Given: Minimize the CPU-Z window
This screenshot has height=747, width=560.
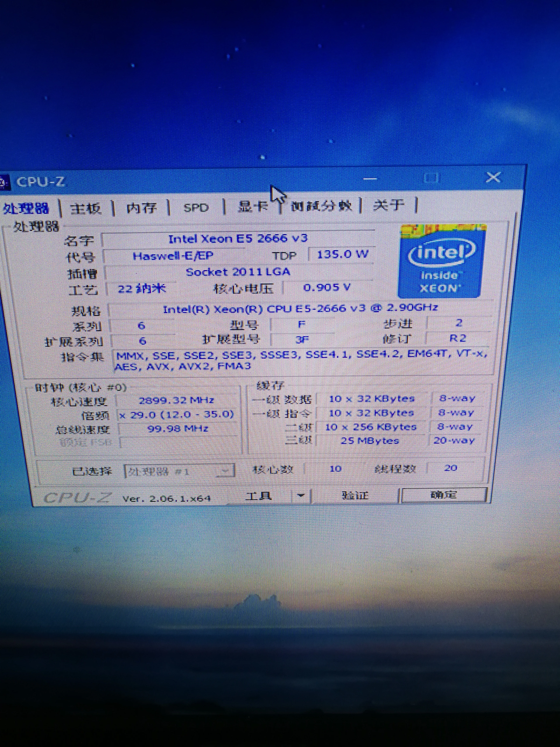Looking at the screenshot, I should click(370, 179).
